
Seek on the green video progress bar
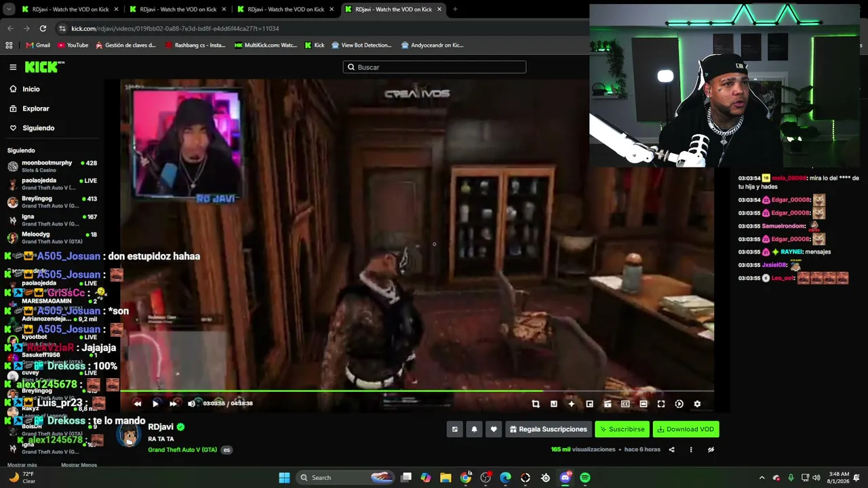tap(417, 391)
